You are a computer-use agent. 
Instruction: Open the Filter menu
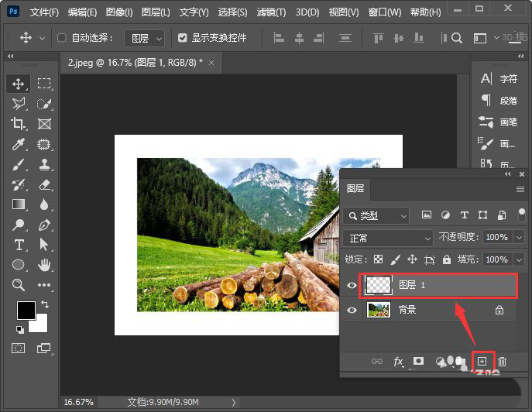coord(272,12)
